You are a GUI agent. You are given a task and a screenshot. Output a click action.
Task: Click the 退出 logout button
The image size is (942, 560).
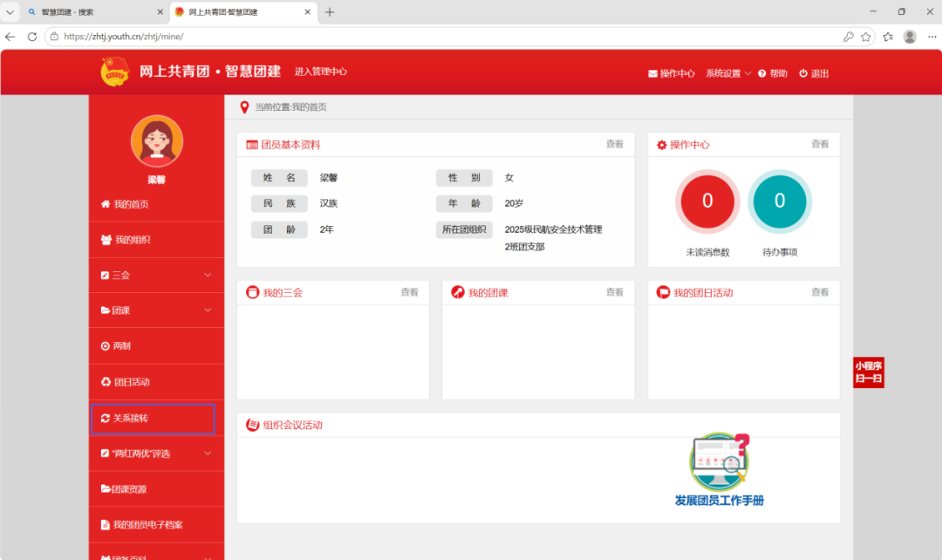tap(814, 73)
